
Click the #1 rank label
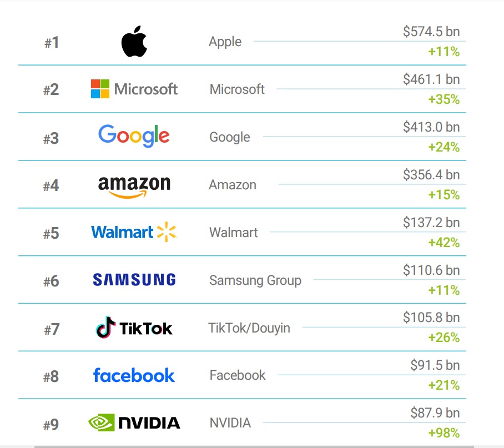pyautogui.click(x=52, y=43)
